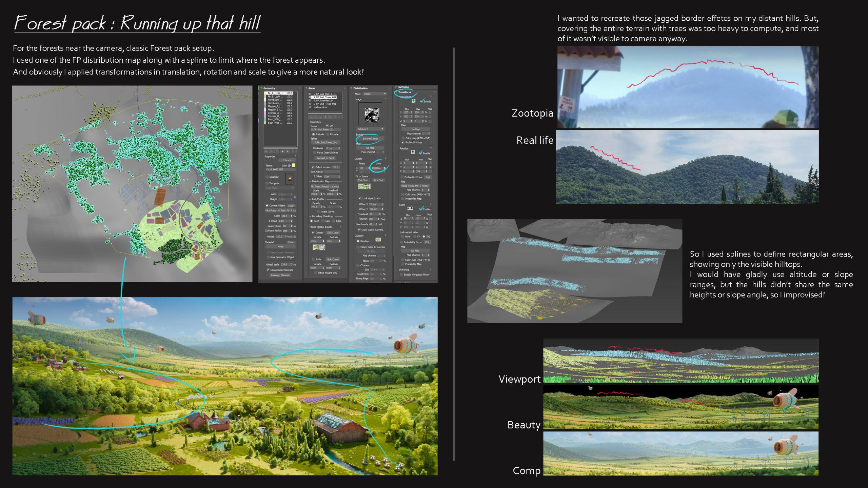Select Custom Object radio button

[267, 205]
